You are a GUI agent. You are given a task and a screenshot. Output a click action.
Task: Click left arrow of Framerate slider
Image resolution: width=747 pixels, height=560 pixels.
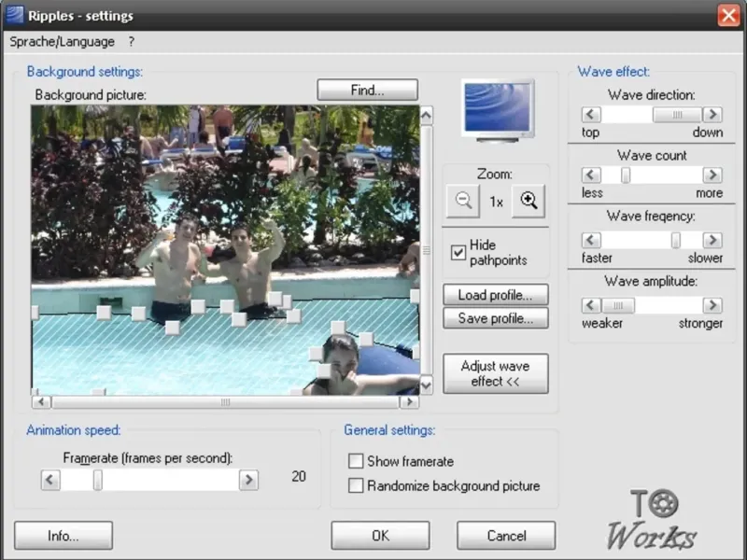coord(50,480)
